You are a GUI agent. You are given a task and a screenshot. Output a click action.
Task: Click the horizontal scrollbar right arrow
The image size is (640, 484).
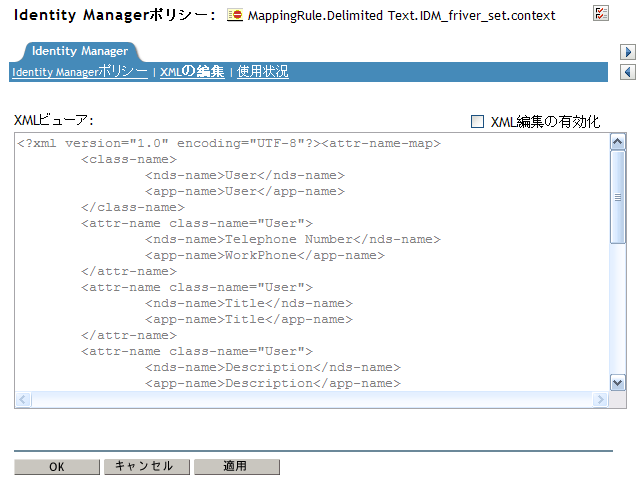click(600, 399)
